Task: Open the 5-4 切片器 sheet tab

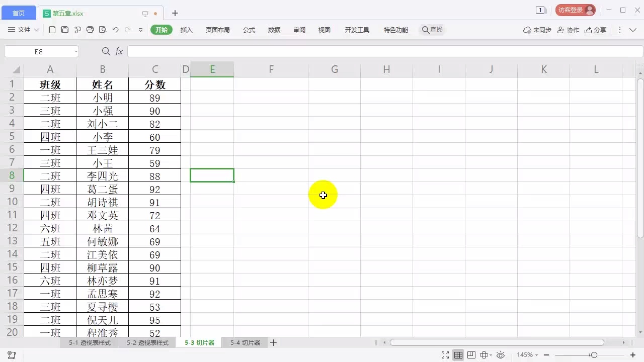Action: click(x=245, y=342)
